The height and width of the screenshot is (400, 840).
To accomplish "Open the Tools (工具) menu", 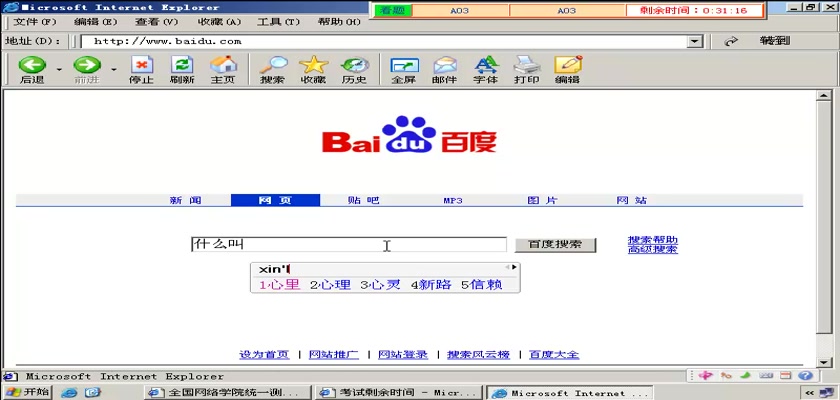I will (278, 22).
